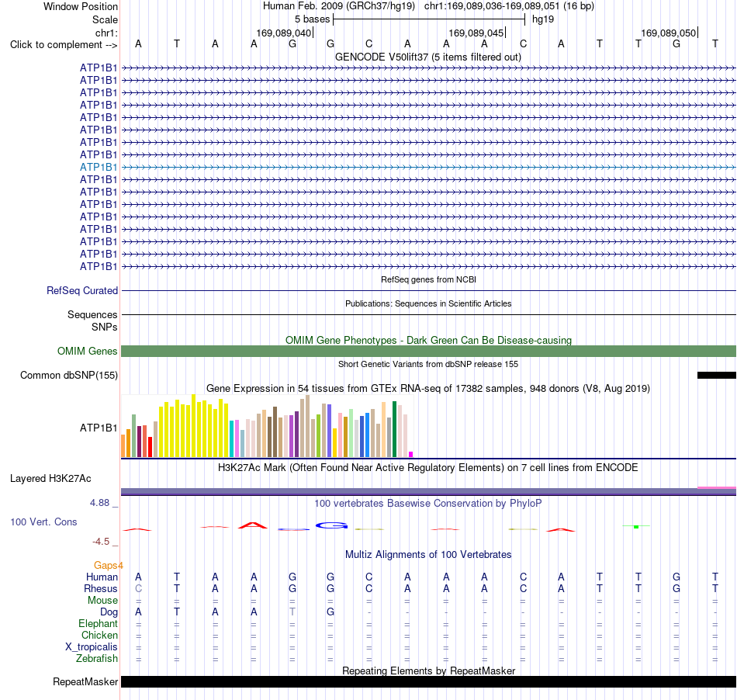The height and width of the screenshot is (700, 737).
Task: Click the 4.88 upper conservation scale value
Action: click(x=99, y=503)
